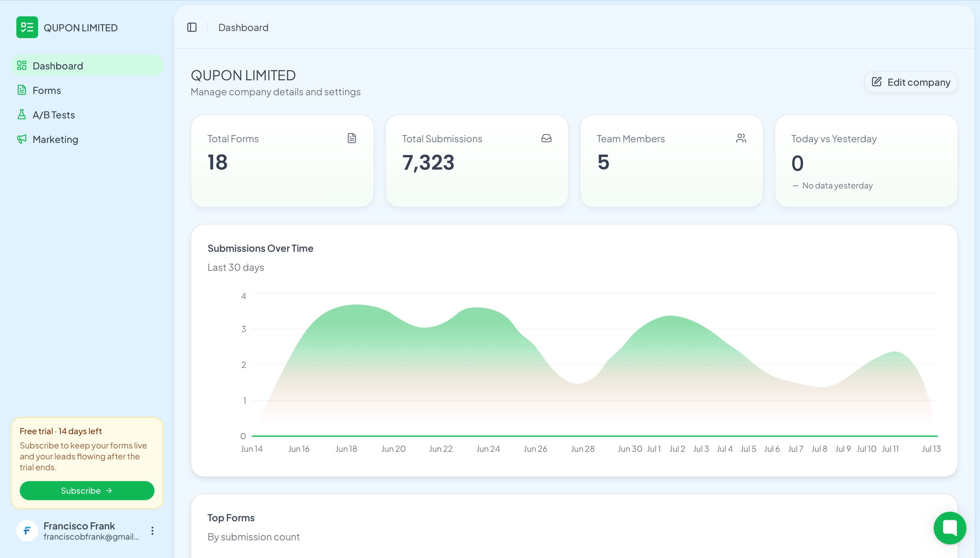
Task: Click the Francisco Frank name text
Action: tap(79, 526)
